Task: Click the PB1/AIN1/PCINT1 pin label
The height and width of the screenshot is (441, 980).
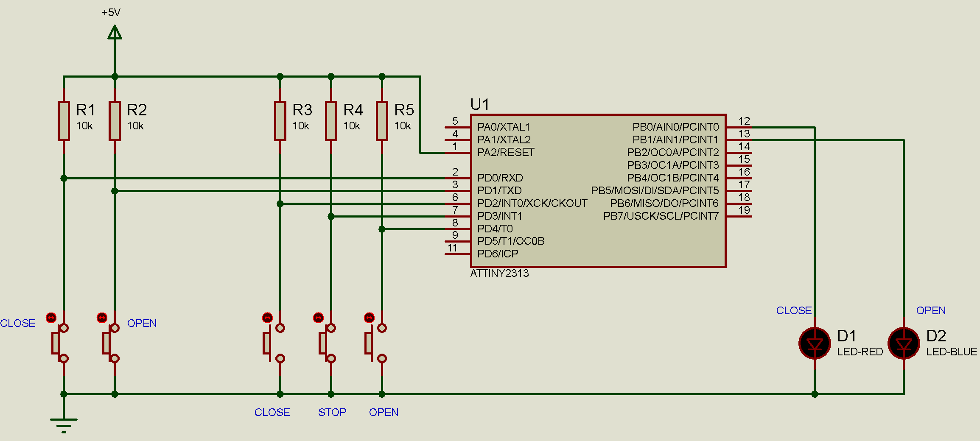Action: (676, 140)
